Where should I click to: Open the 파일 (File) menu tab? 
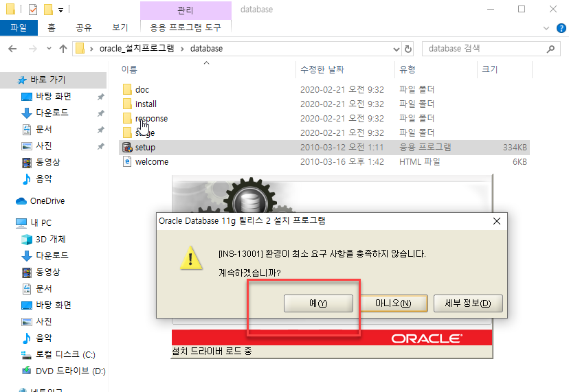coord(19,27)
